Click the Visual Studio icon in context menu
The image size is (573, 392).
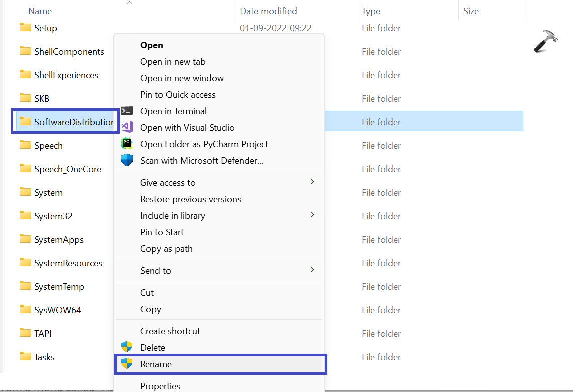(127, 127)
